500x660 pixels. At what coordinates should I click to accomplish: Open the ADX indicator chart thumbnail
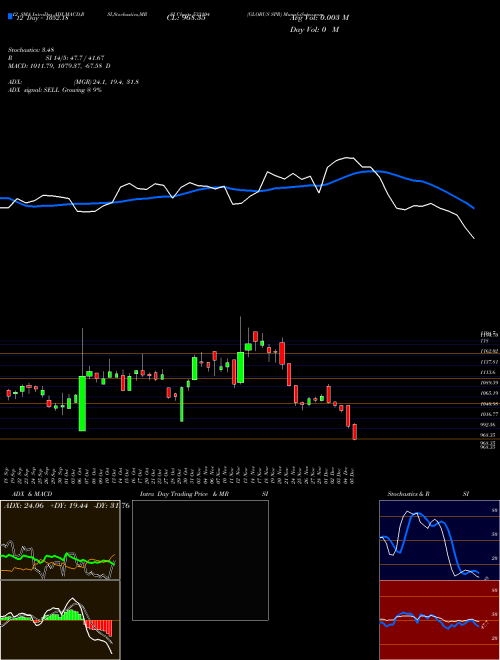coord(60,540)
